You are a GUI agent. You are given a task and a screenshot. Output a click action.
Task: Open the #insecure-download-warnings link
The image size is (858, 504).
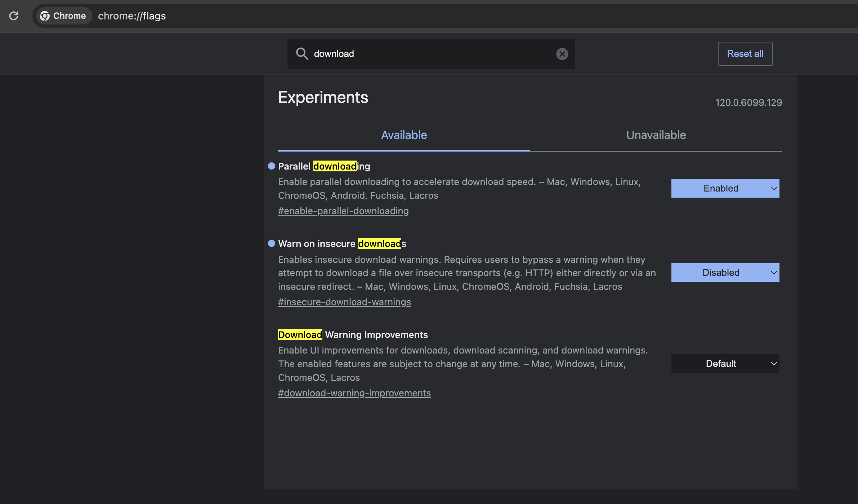point(344,302)
